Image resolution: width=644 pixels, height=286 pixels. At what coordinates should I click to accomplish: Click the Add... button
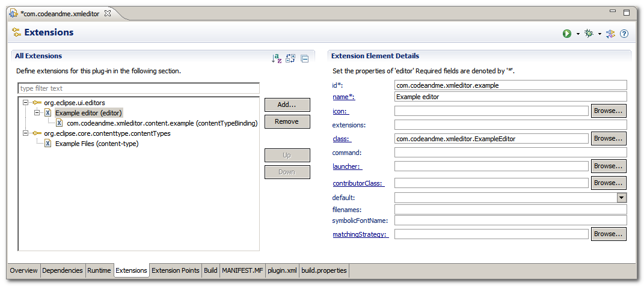287,105
